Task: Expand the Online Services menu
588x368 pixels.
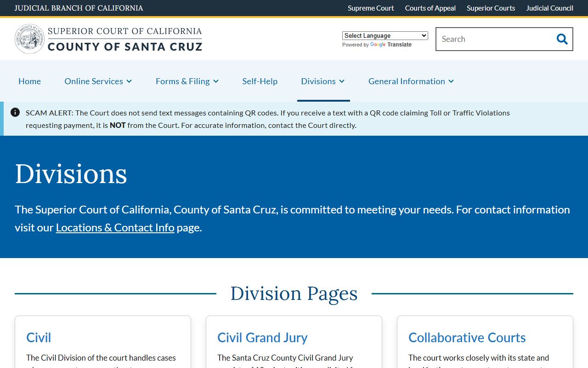Action: click(98, 81)
